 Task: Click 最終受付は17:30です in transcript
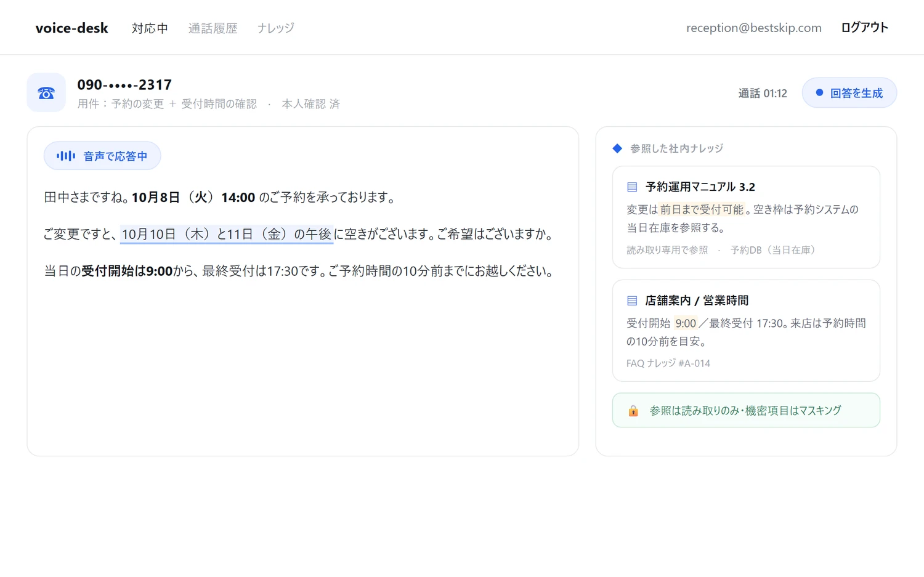pos(264,271)
